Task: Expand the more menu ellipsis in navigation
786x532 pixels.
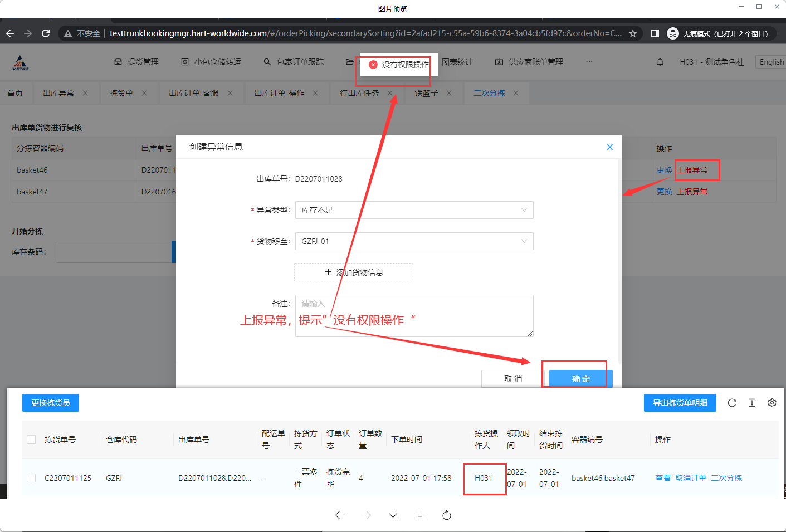Action: click(589, 62)
